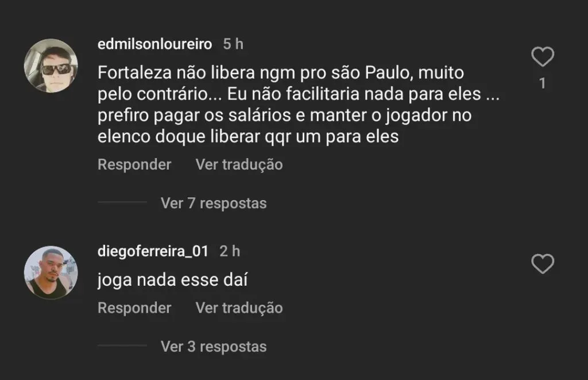Translate 'joga nada esse daí' with Ver tradução
The image size is (588, 380).
(239, 308)
